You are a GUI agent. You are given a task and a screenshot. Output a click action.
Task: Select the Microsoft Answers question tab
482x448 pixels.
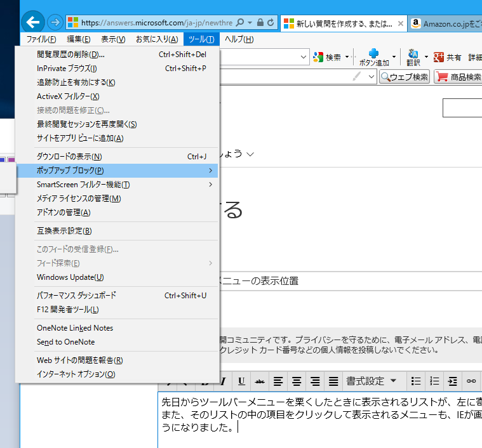(x=344, y=23)
